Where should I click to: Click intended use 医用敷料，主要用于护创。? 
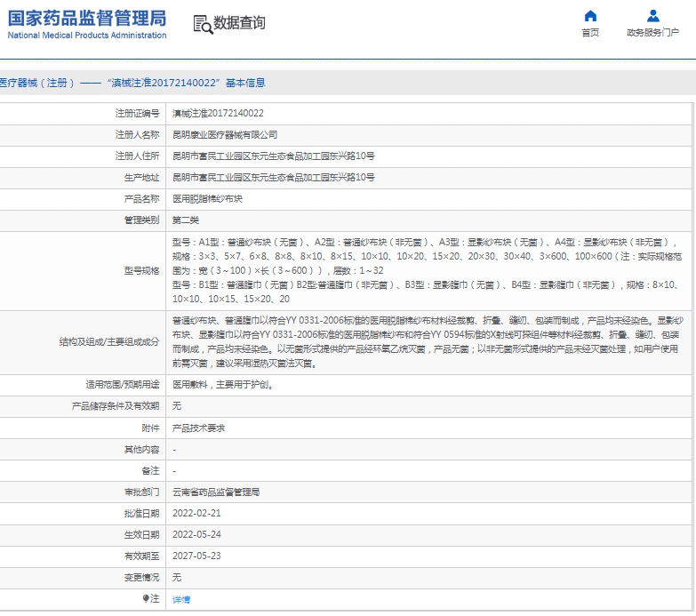click(223, 385)
